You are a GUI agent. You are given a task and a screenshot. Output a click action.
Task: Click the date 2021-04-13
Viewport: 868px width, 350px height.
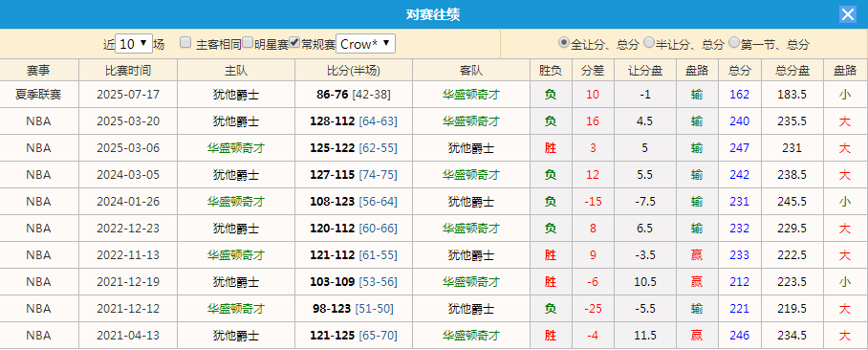(x=128, y=335)
